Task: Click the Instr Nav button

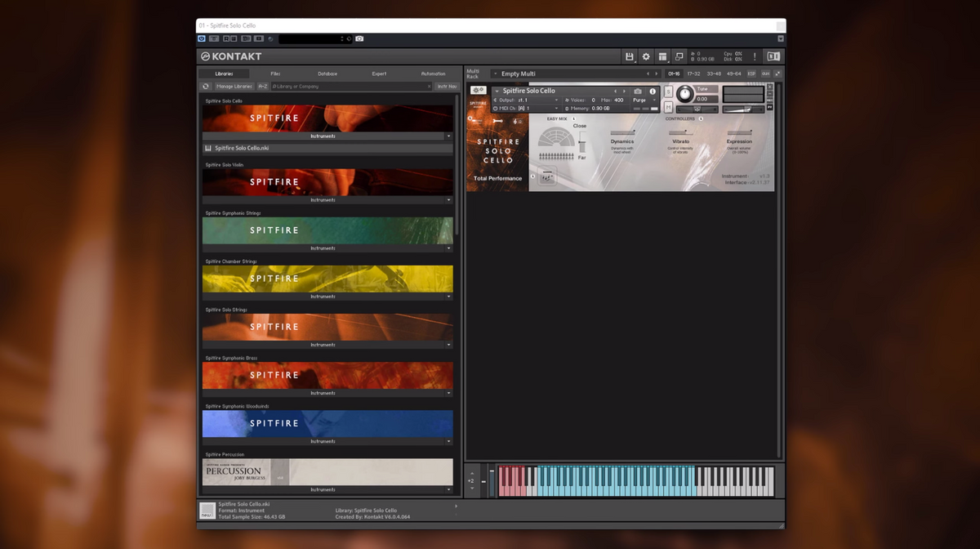Action: pyautogui.click(x=446, y=86)
